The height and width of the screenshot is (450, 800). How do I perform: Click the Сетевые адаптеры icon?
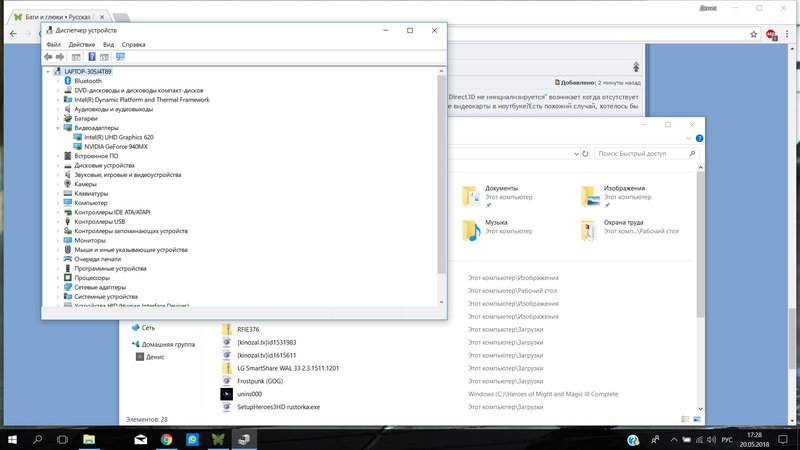tap(67, 287)
